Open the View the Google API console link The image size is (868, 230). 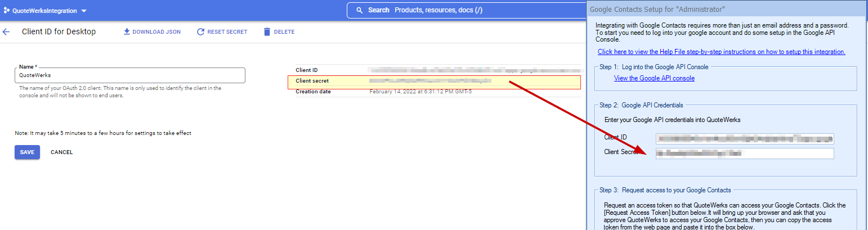pos(654,78)
